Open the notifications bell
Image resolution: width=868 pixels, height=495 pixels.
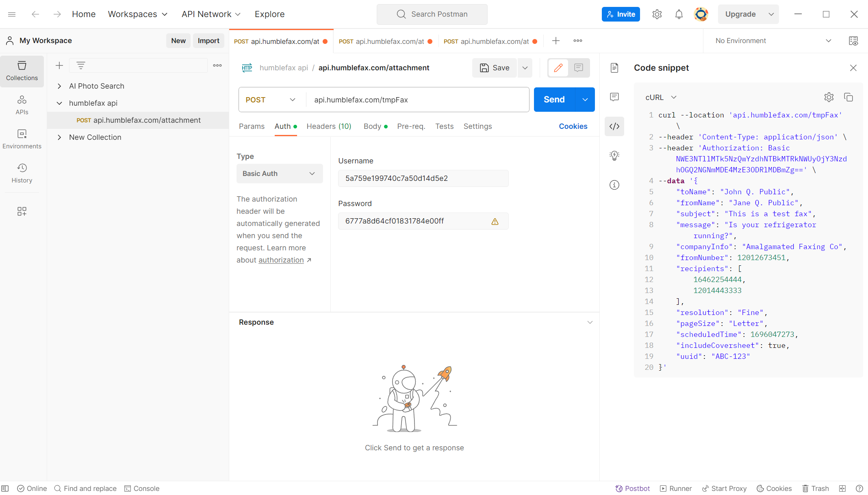679,14
